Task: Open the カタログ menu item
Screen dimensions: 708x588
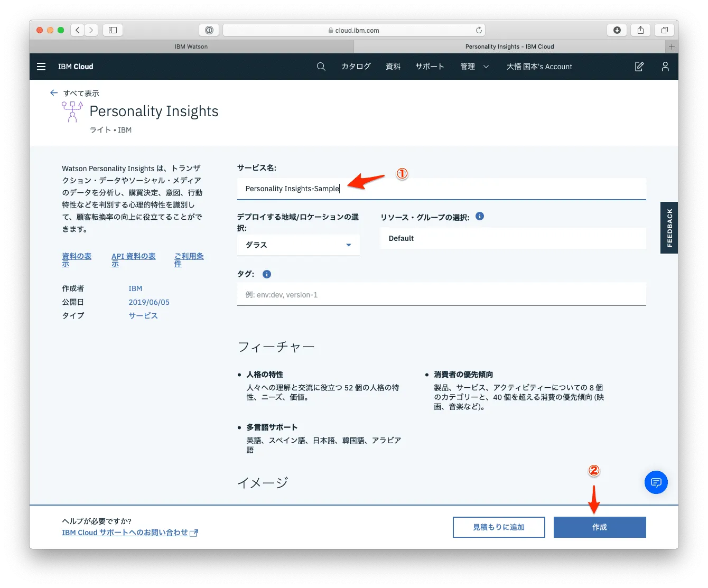Action: pyautogui.click(x=356, y=67)
